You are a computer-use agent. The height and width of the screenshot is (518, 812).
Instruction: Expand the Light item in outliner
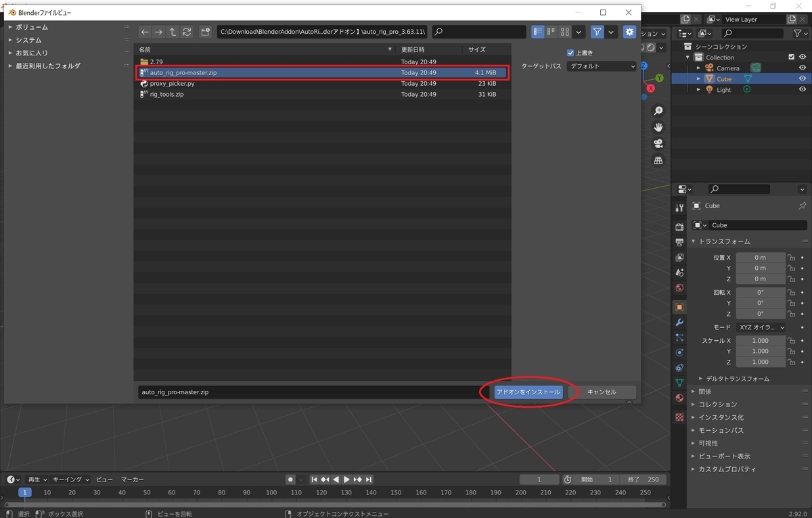tap(699, 90)
